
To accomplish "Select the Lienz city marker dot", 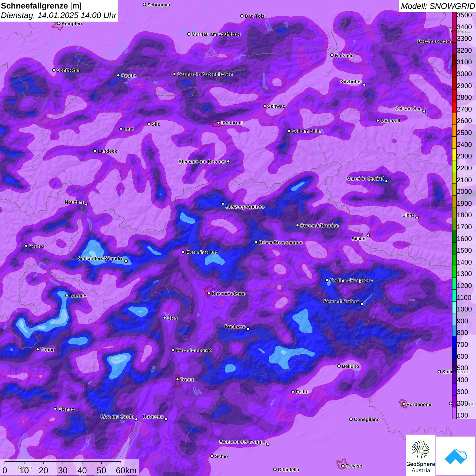I will click(x=417, y=218).
